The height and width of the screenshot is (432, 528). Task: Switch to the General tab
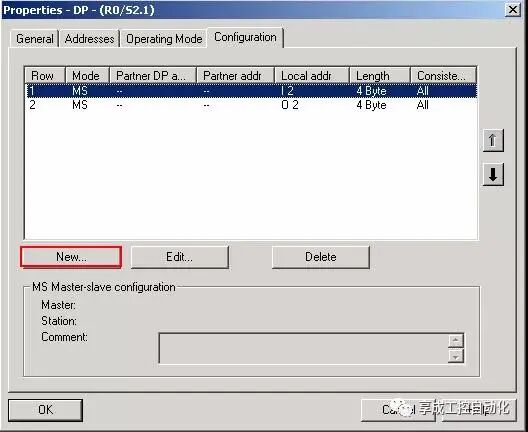click(x=34, y=39)
